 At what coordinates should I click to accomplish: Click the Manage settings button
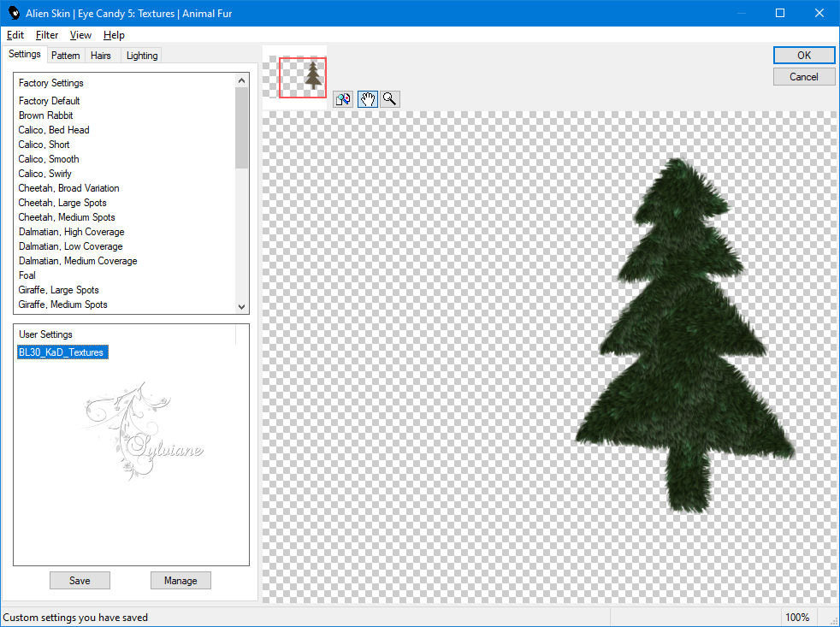point(180,580)
